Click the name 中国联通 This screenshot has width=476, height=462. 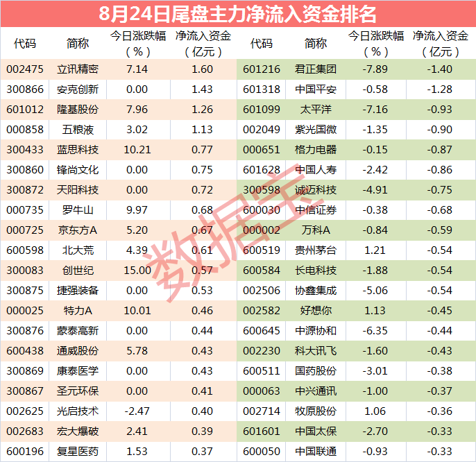(x=316, y=452)
